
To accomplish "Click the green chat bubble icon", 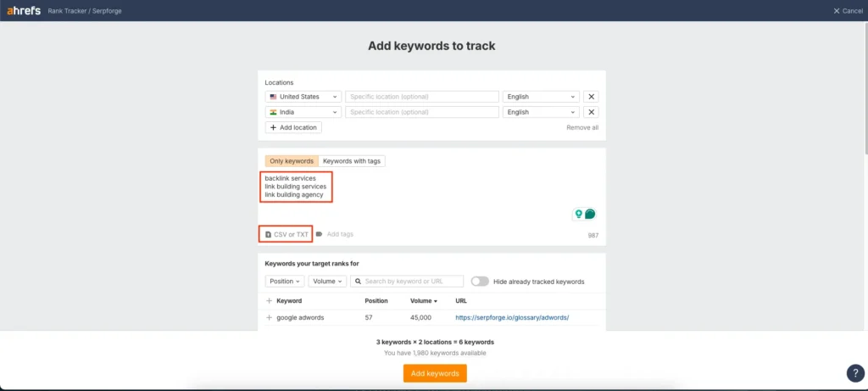I will pyautogui.click(x=590, y=214).
